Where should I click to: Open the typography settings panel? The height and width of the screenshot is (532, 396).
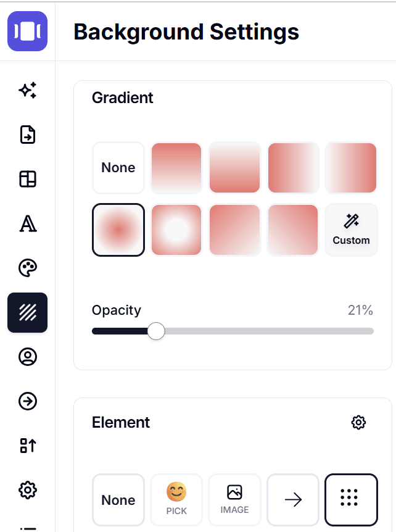click(x=27, y=223)
